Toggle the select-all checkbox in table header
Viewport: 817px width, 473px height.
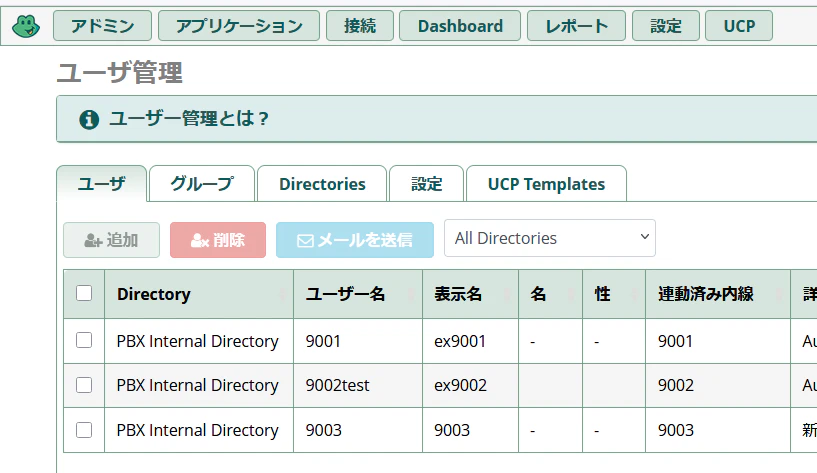pos(84,293)
